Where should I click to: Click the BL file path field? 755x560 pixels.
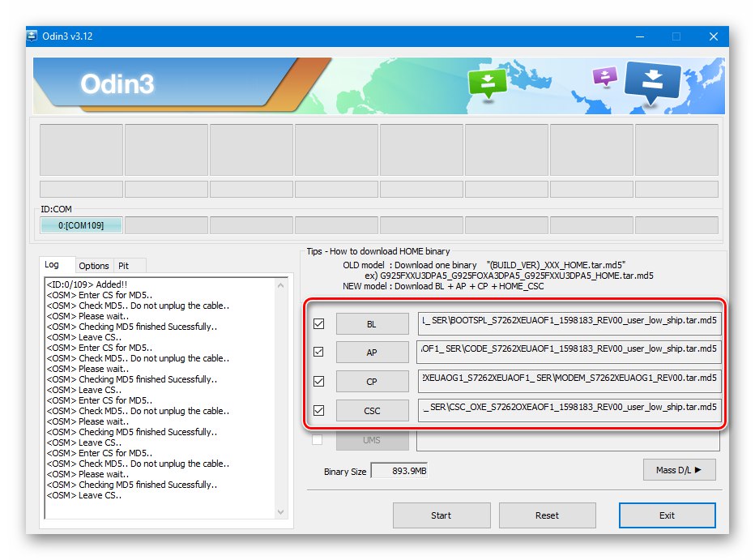(x=569, y=323)
